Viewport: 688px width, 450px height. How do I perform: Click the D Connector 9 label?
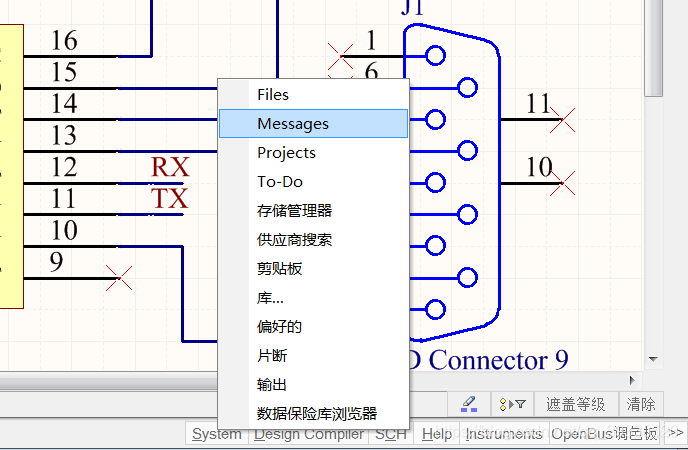[x=489, y=361]
